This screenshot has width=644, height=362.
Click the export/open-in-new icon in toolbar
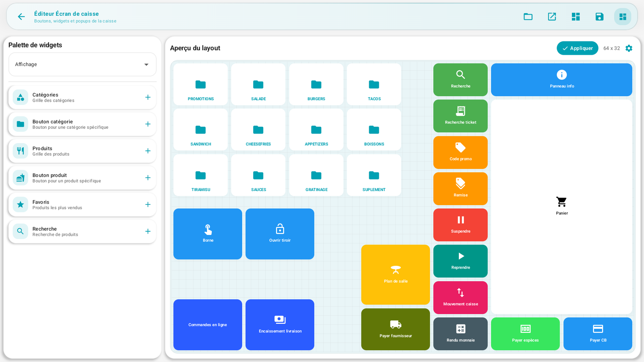click(x=552, y=16)
